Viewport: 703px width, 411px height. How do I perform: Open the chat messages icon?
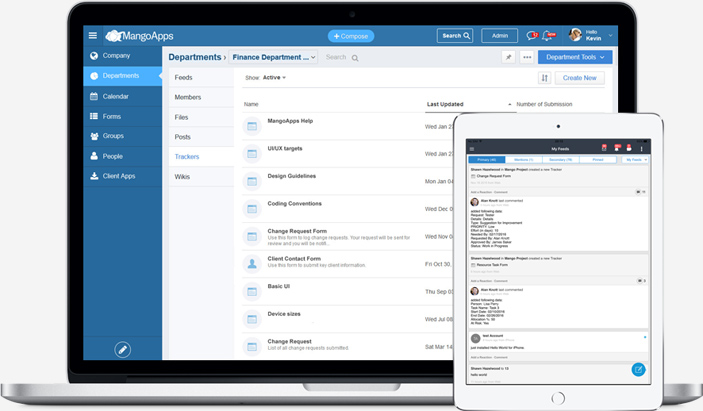[x=532, y=35]
